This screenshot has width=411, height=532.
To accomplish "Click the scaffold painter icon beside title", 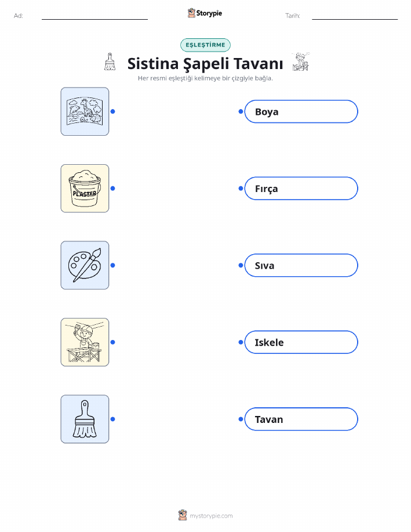I will tap(301, 61).
